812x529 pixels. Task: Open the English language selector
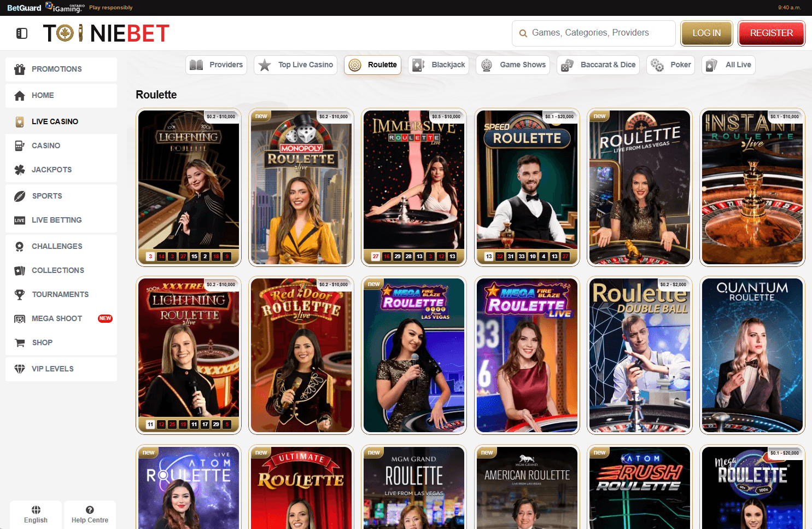coord(36,514)
